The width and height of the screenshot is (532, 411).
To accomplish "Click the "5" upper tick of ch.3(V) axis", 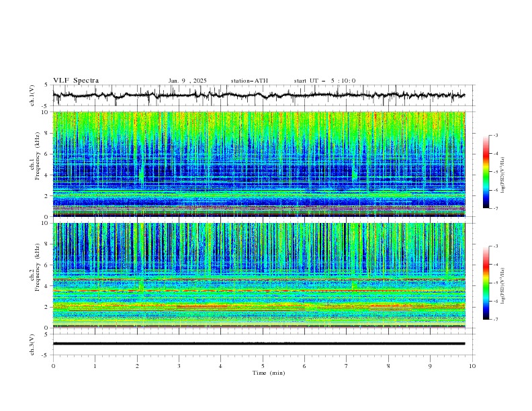I will click(x=46, y=334).
